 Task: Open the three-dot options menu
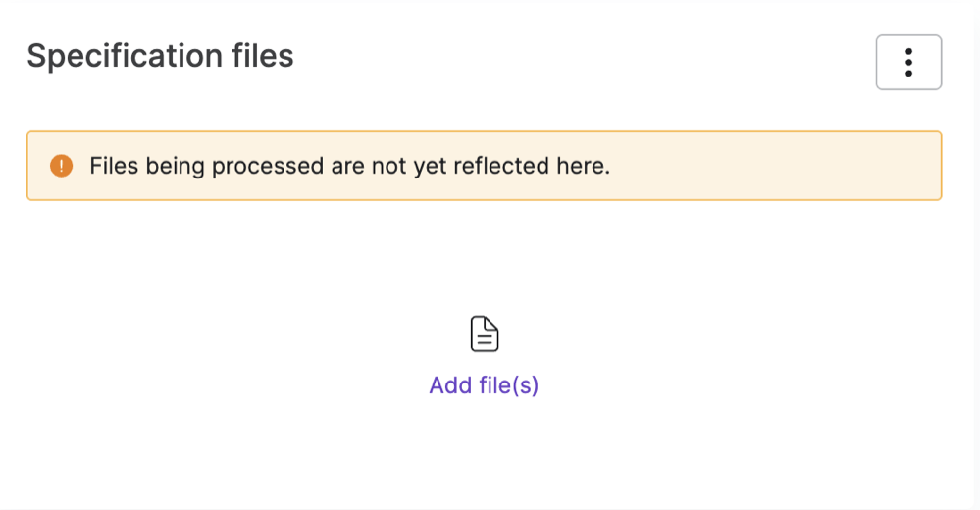(908, 63)
